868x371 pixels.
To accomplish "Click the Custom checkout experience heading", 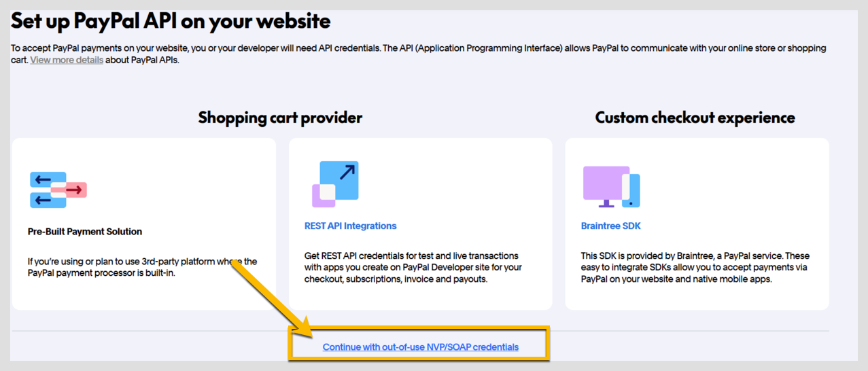I will pyautogui.click(x=695, y=118).
